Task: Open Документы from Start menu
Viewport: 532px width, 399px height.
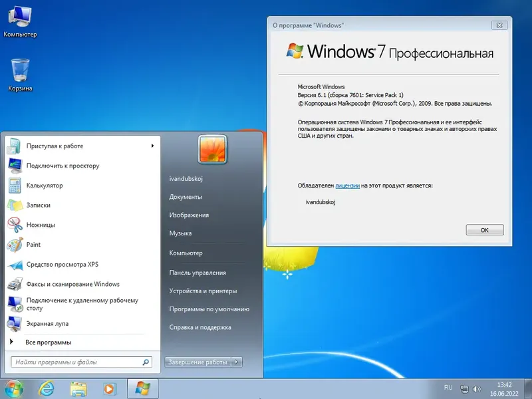Action: click(186, 197)
